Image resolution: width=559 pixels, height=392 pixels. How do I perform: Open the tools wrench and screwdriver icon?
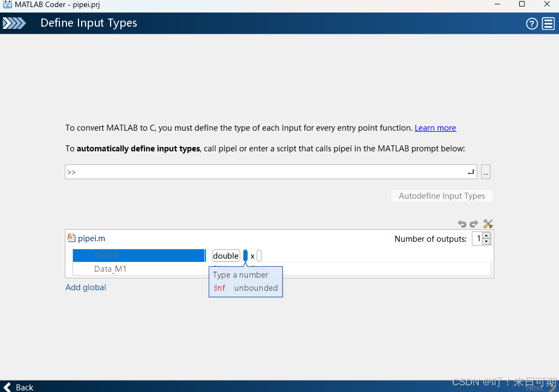point(488,224)
